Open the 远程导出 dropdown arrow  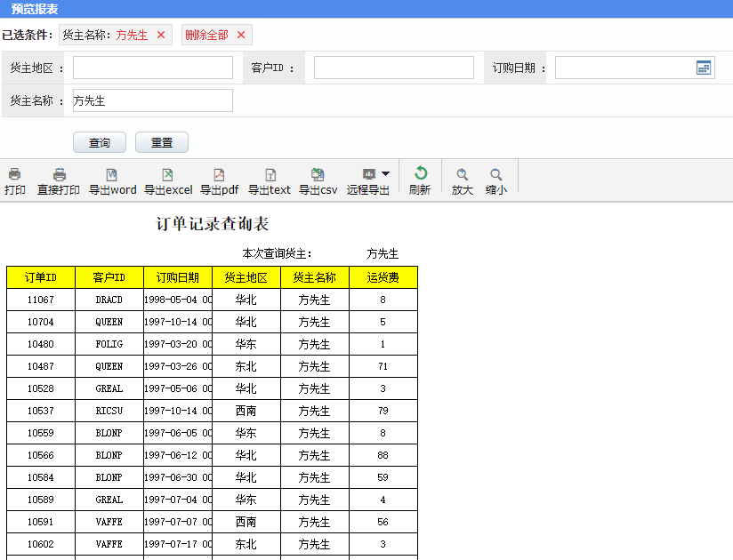click(x=385, y=173)
